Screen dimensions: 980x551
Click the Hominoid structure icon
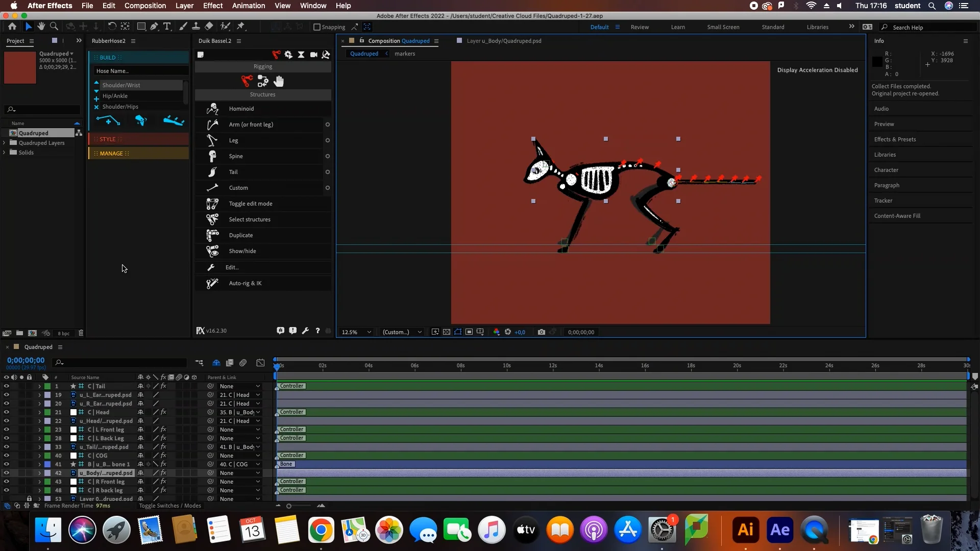(x=212, y=109)
